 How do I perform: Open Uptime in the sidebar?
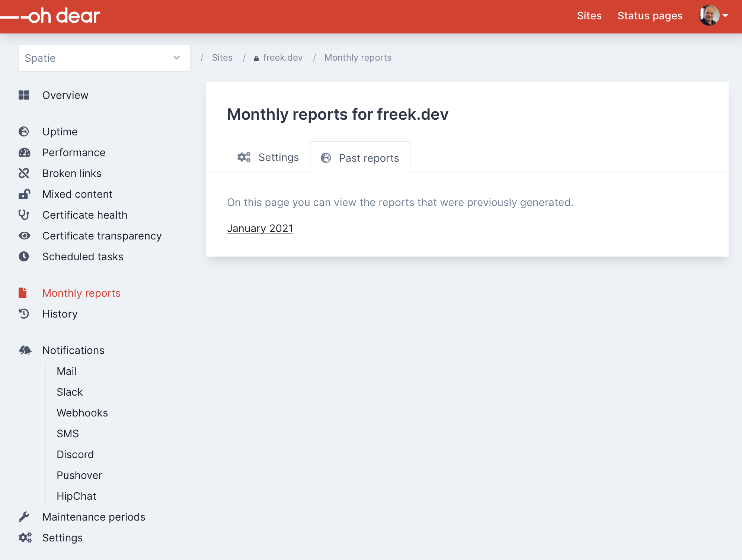(60, 132)
